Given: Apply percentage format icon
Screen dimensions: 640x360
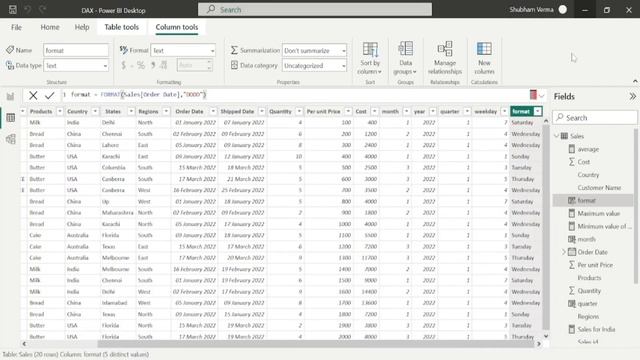Looking at the screenshot, I should (x=141, y=65).
